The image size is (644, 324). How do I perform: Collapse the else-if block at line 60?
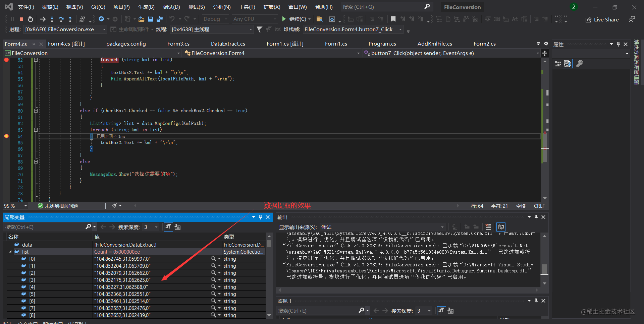point(36,111)
